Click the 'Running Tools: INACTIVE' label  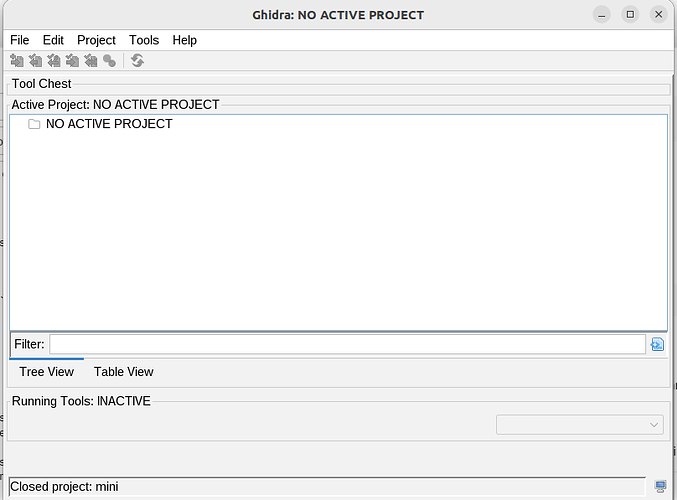pyautogui.click(x=81, y=401)
